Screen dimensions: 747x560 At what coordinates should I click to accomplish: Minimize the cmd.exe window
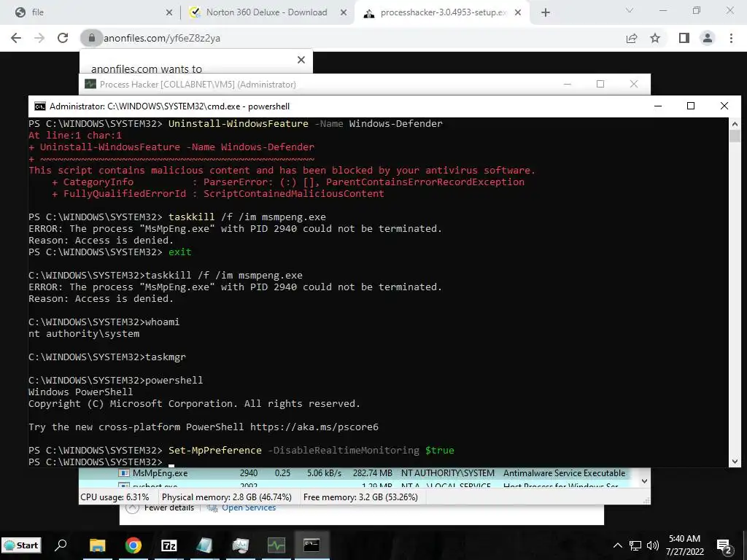658,106
